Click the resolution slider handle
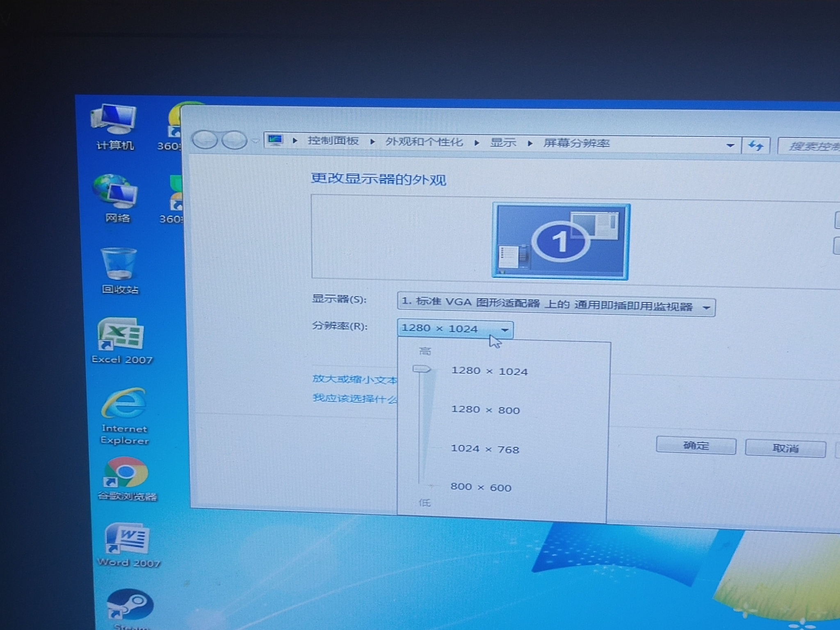This screenshot has height=630, width=840. tap(422, 369)
